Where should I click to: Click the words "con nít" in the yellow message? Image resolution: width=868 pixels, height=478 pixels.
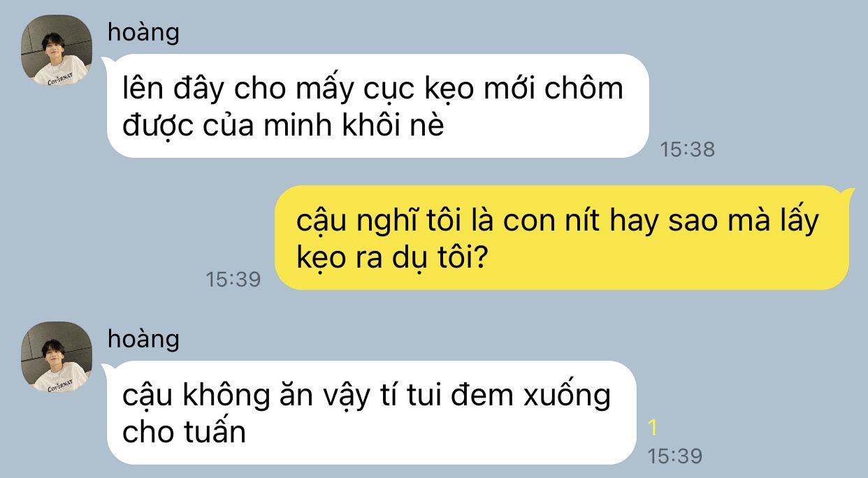coord(554,222)
